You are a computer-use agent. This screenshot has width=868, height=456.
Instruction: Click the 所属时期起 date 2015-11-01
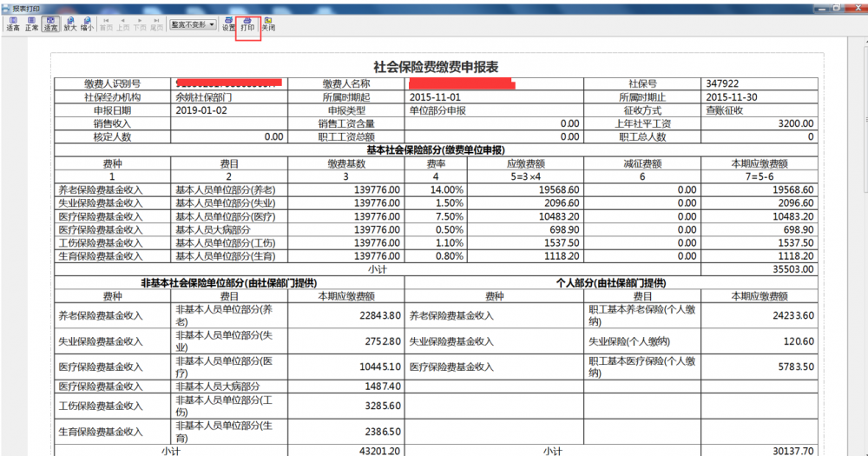coord(435,97)
